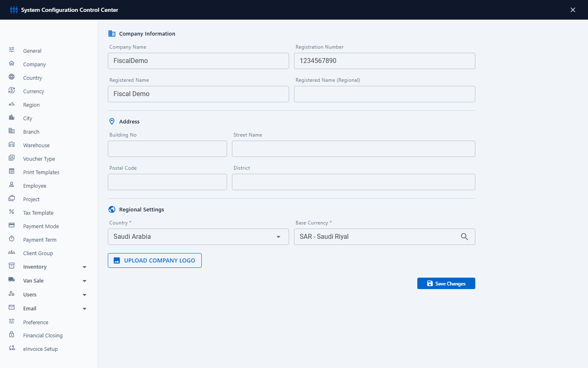Click the Registration Number field
The image size is (588, 368).
(385, 61)
